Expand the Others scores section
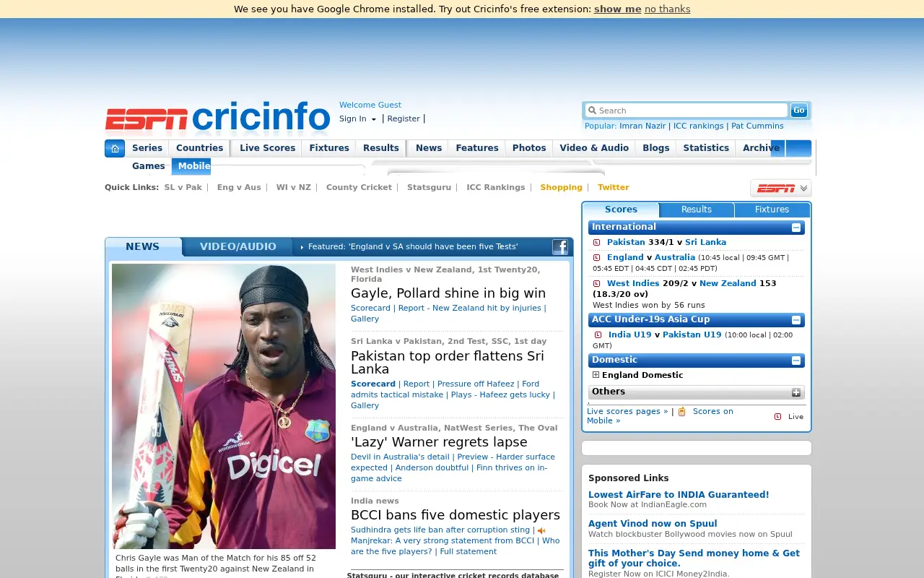Screen dimensions: 924x578 (796, 392)
